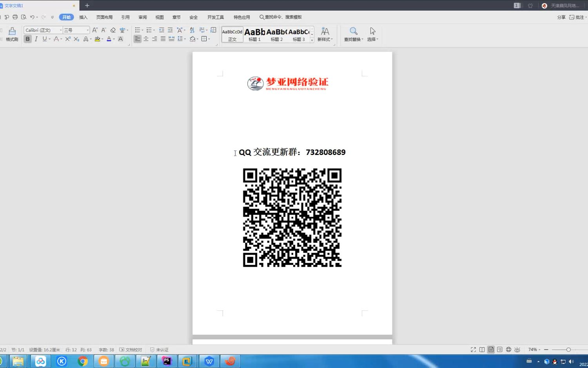Undo the last action
The height and width of the screenshot is (368, 588).
click(x=33, y=17)
